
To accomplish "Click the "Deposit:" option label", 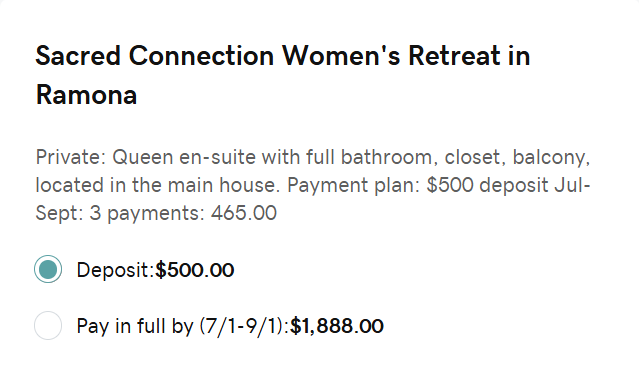I will (115, 270).
